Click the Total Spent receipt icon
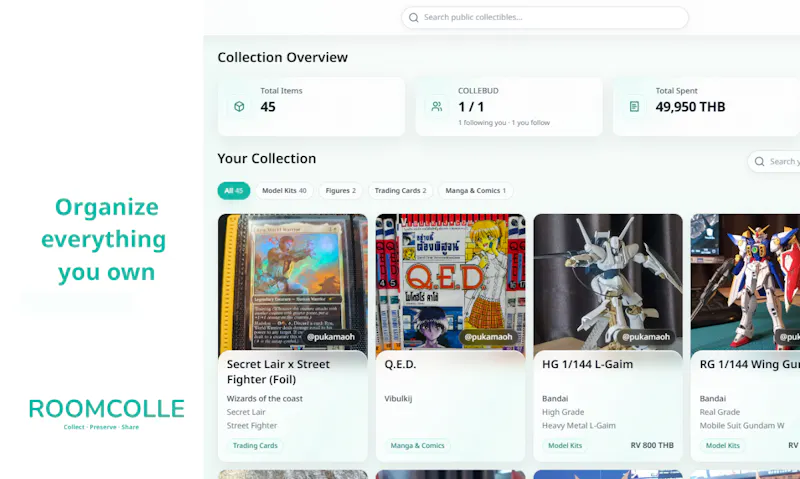This screenshot has height=479, width=800. [x=634, y=107]
